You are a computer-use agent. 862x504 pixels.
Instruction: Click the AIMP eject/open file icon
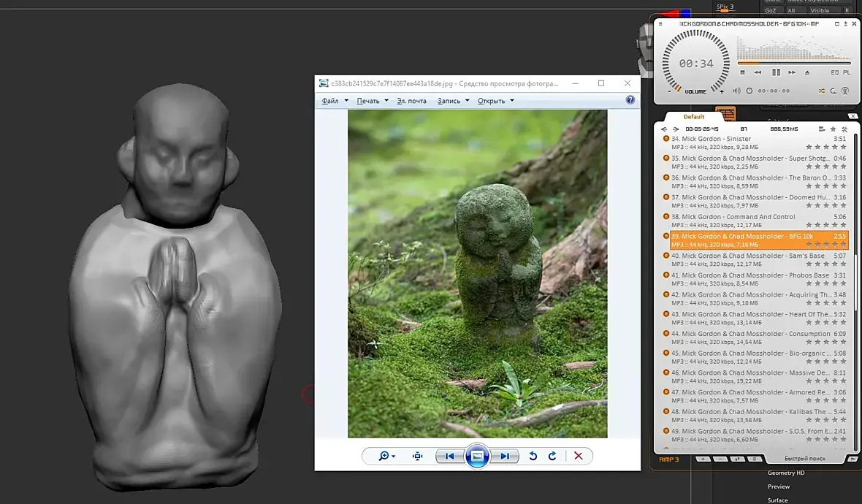click(x=807, y=72)
